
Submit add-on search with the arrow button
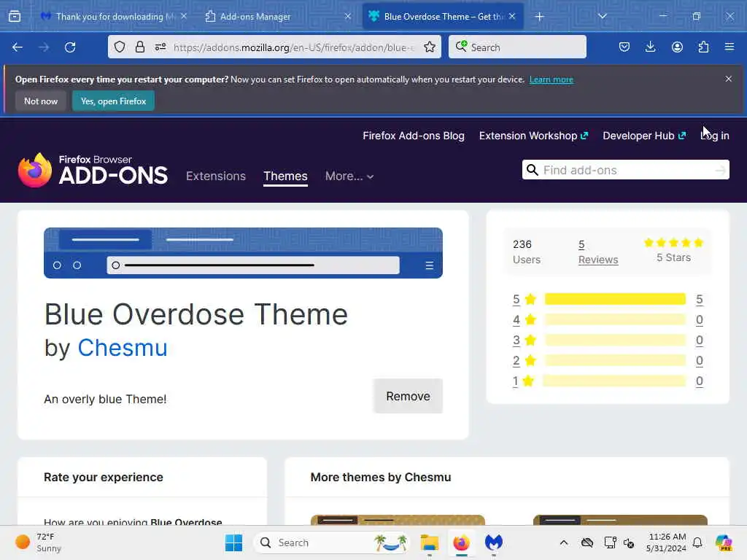[720, 170]
